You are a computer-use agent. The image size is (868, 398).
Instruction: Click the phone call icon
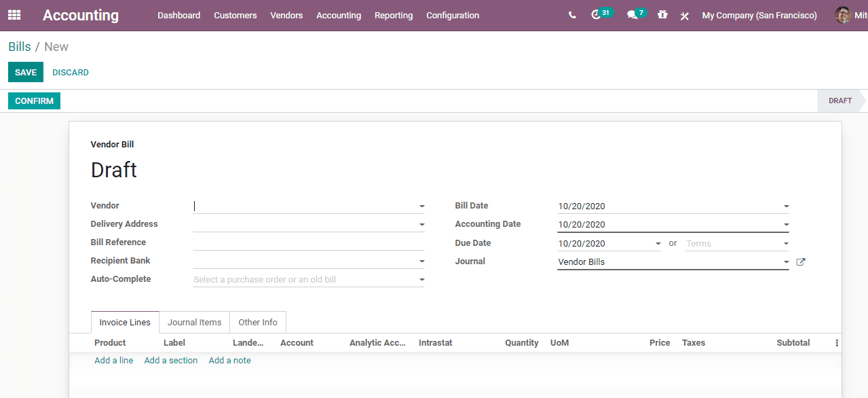click(x=572, y=15)
